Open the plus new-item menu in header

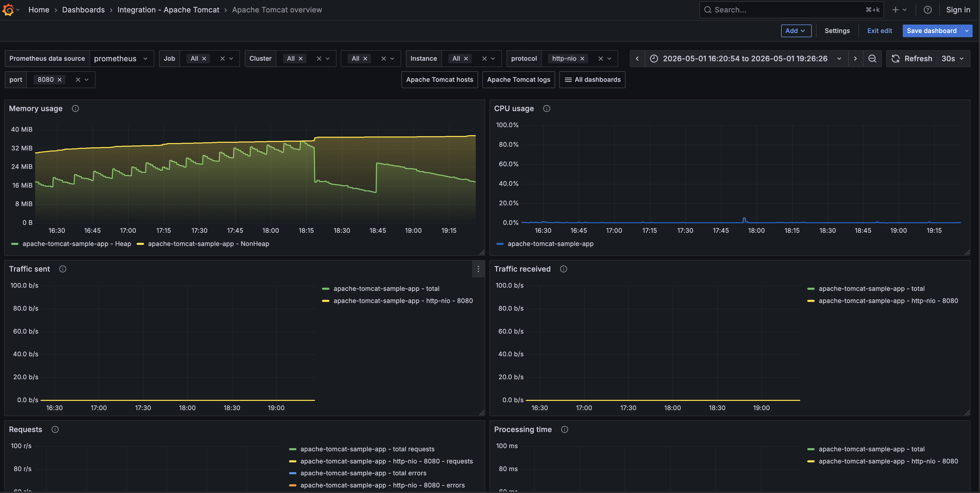point(899,10)
